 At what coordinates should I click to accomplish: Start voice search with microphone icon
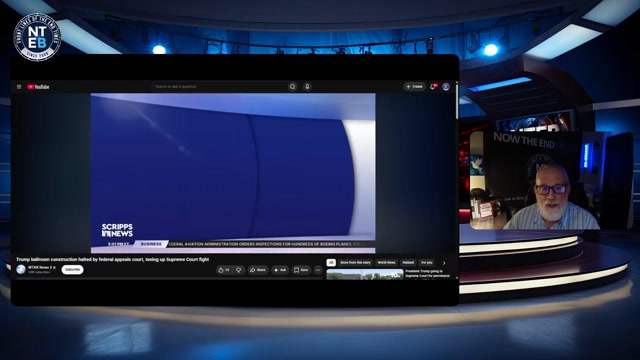click(x=307, y=87)
